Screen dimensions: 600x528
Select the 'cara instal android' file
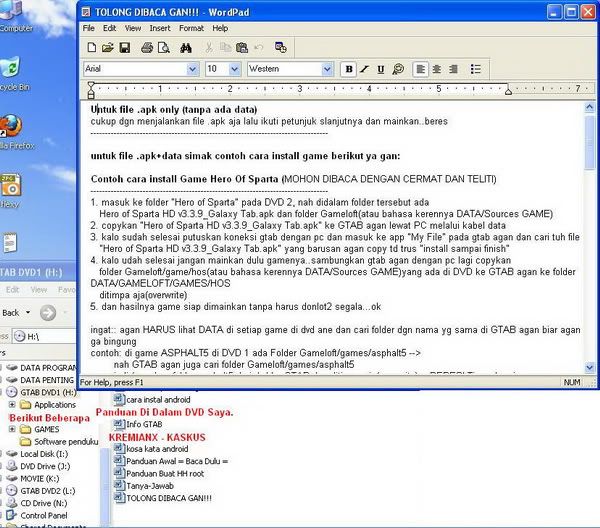(x=152, y=399)
